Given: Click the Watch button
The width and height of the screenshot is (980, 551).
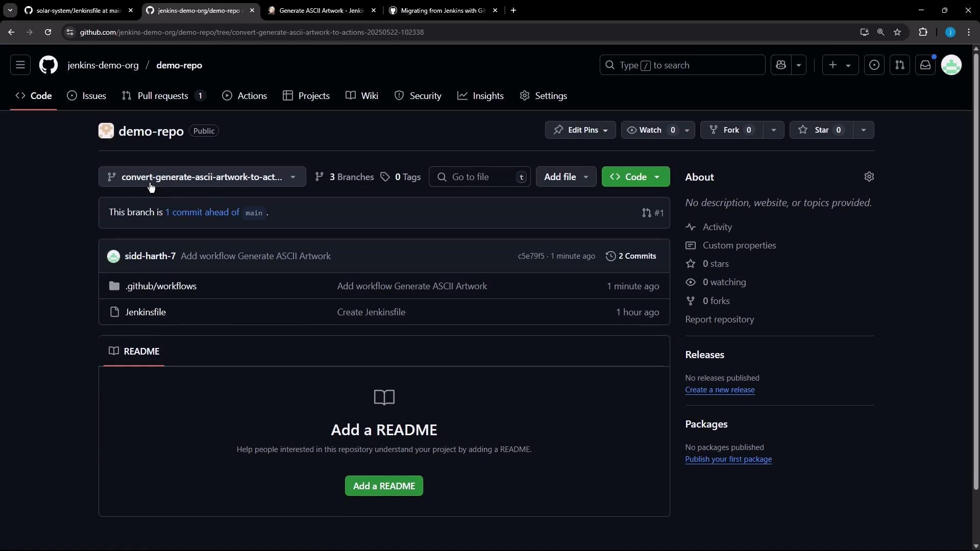Looking at the screenshot, I should click(651, 130).
